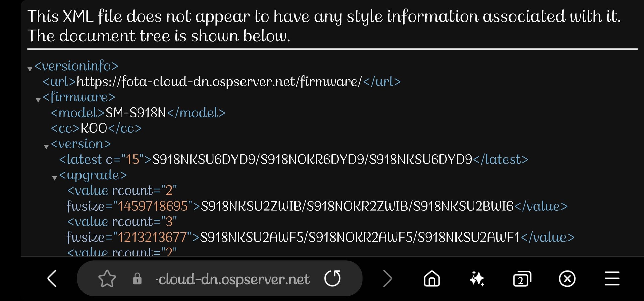Open the hamburger menu
This screenshot has width=644, height=301.
pos(612,279)
